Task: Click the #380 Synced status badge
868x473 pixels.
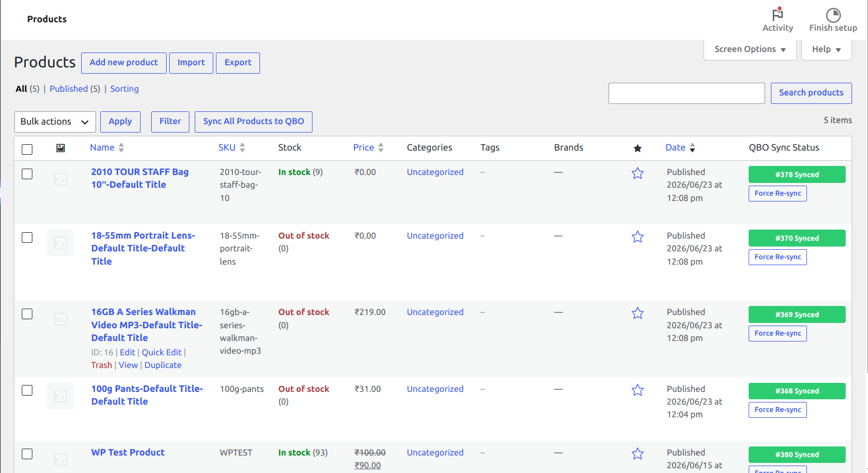Action: (x=797, y=454)
